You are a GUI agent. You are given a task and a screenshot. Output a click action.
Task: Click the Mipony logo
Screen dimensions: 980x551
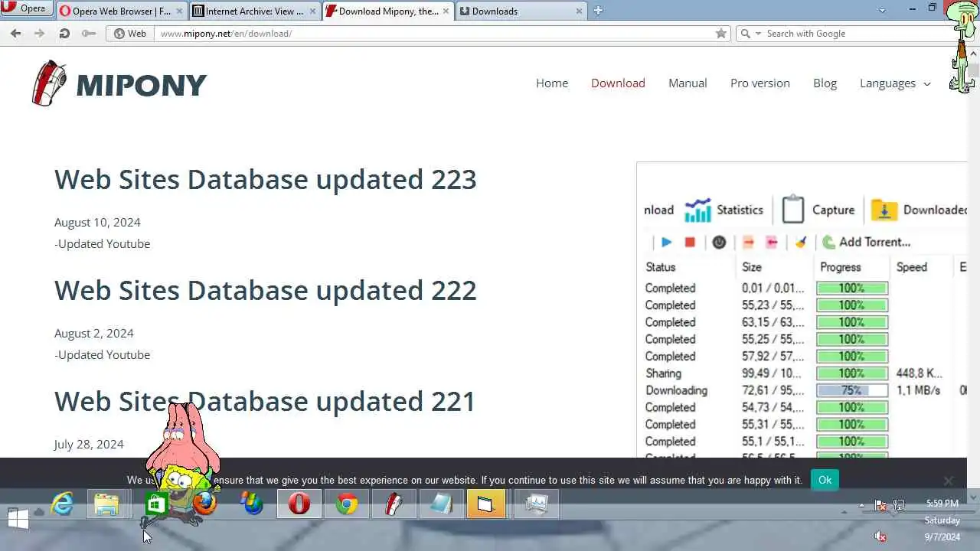(x=119, y=83)
